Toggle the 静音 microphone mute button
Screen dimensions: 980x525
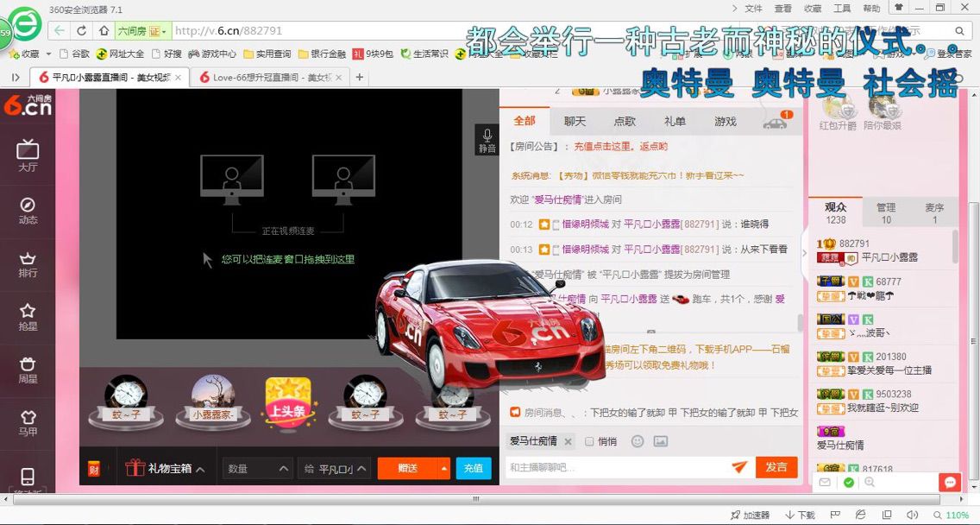pos(487,140)
